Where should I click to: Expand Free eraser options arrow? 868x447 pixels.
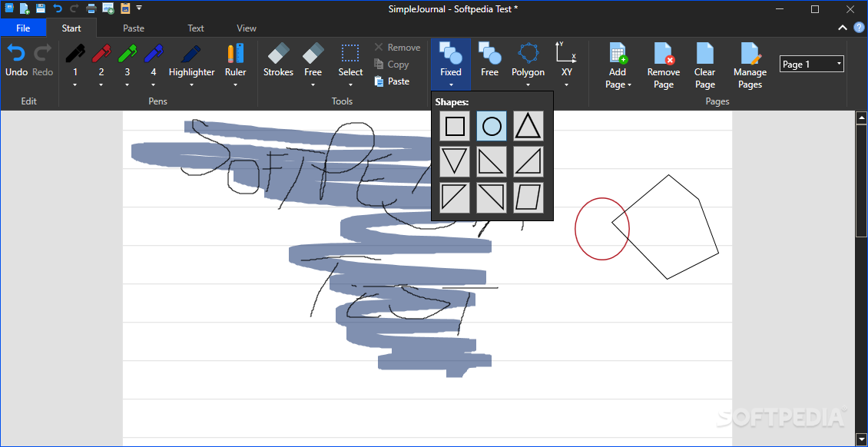pos(313,84)
